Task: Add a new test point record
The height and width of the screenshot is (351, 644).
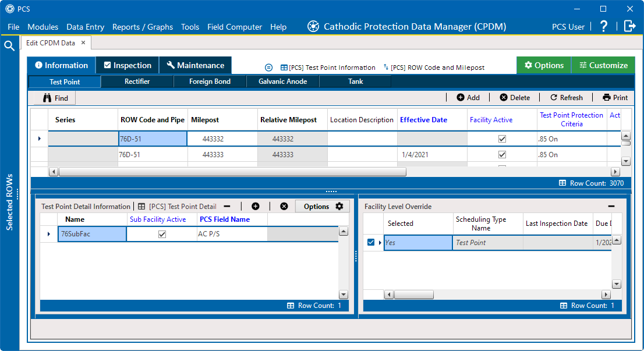Action: 468,98
